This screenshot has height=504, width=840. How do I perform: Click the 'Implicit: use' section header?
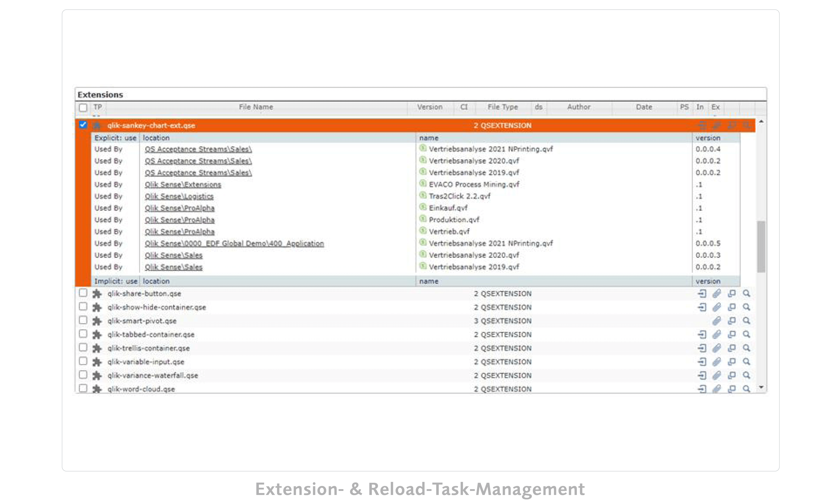(116, 282)
